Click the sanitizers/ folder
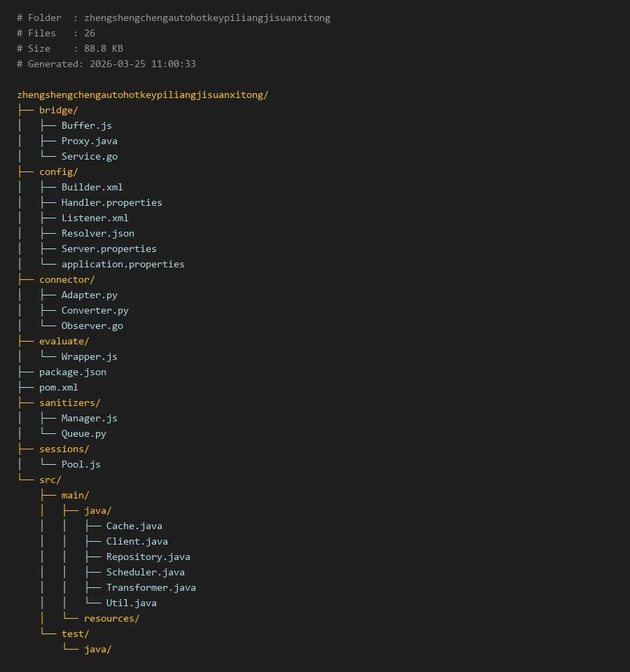 pyautogui.click(x=69, y=402)
